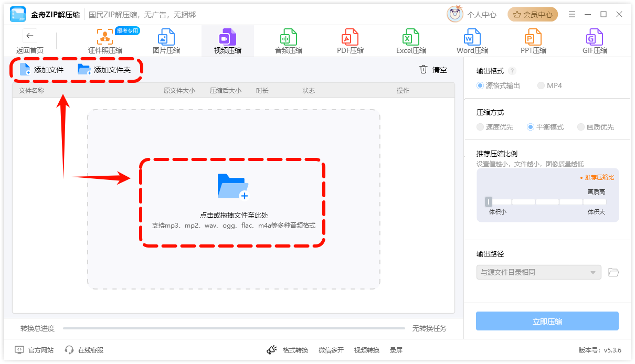635x364 pixels.
Task: Click the 无转换任务 status text
Action: pos(429,328)
